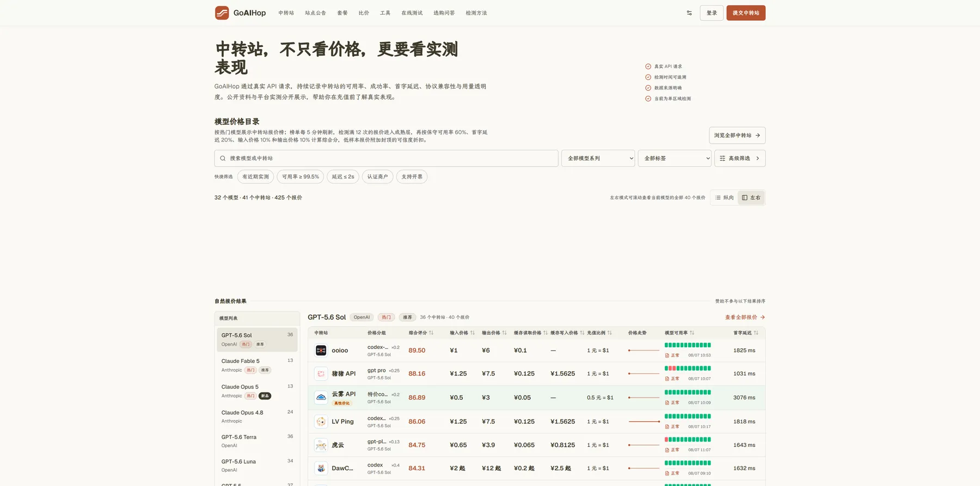Screen dimensions: 980x486
Task: Switch to 左右 layout view
Action: pyautogui.click(x=751, y=198)
